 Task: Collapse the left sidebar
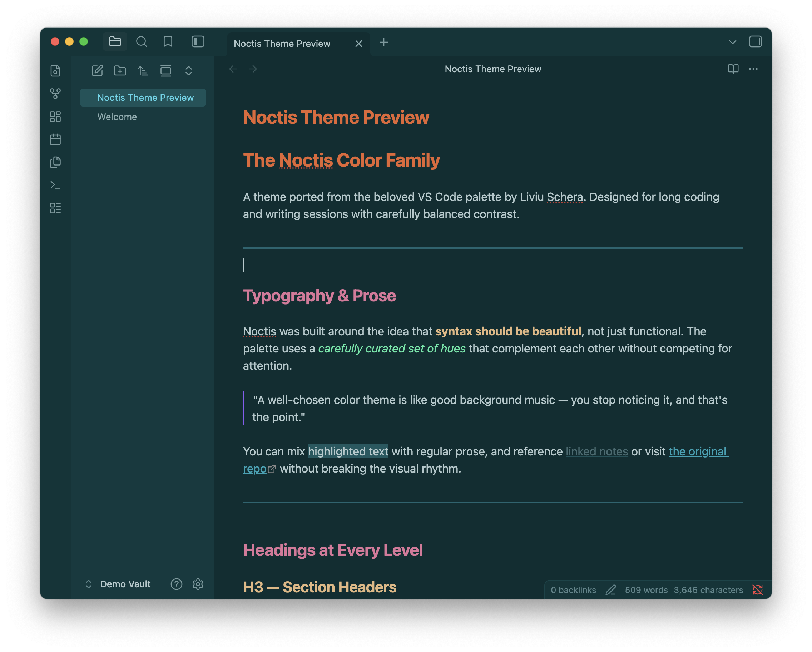point(198,41)
